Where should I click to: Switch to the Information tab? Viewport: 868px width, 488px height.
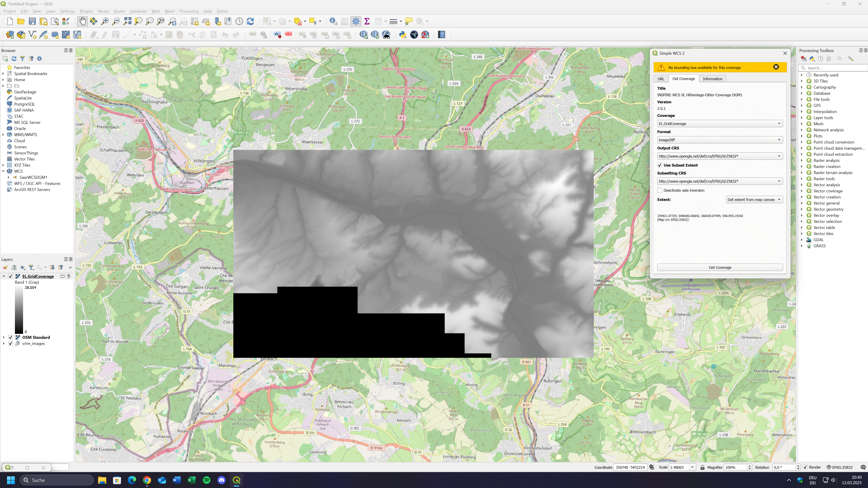coord(712,79)
